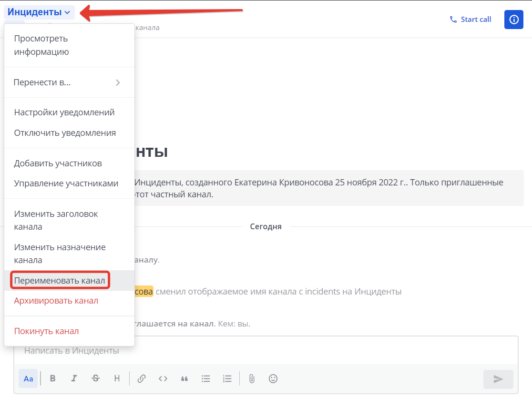The height and width of the screenshot is (397, 532).
Task: Open Настройки уведомлений
Action: coord(63,112)
